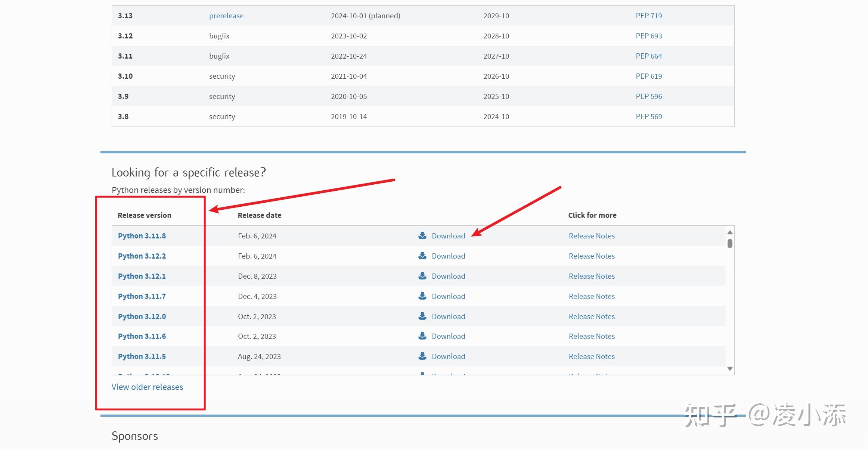The width and height of the screenshot is (868, 450).
Task: View Release Notes for Python 3.11.5
Action: pyautogui.click(x=591, y=356)
